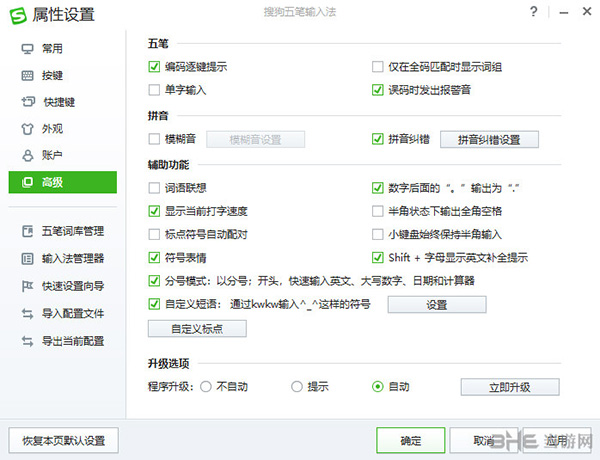
Task: Uncheck 显示当前打字速度
Action: click(x=154, y=211)
